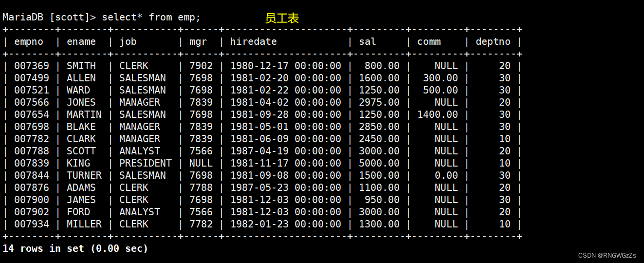644x263 pixels.
Task: Click hiredate 1981-04-02 00:00:00
Action: point(286,102)
